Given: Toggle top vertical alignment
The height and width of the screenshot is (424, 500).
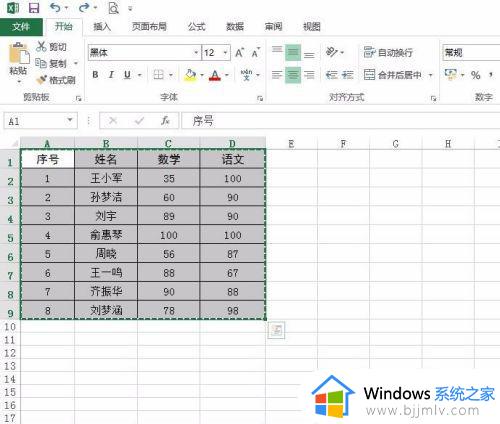Looking at the screenshot, I should (277, 52).
